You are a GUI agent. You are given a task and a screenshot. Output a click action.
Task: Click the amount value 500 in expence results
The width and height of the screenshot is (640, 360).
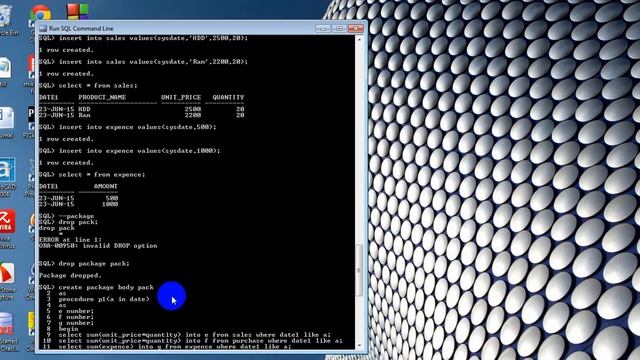[112, 198]
